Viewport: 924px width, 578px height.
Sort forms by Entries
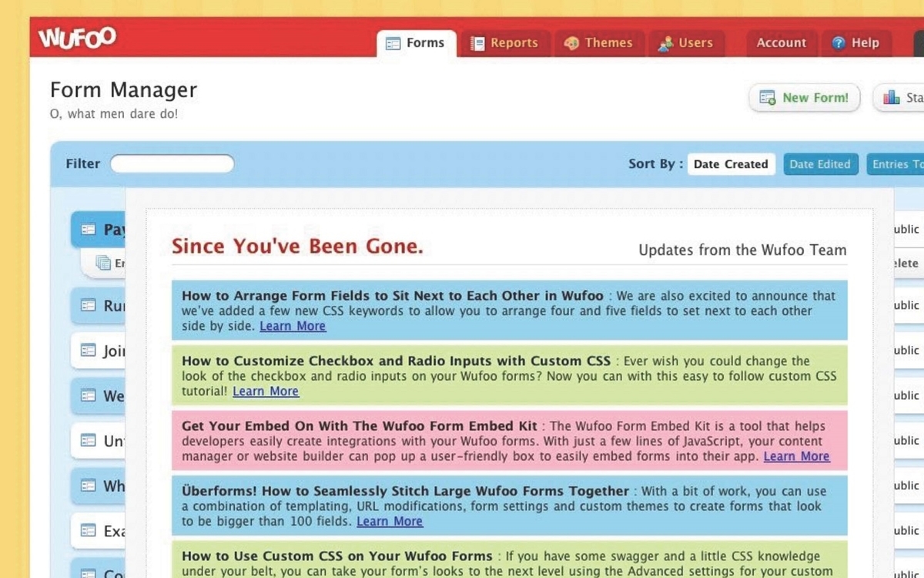pyautogui.click(x=896, y=164)
